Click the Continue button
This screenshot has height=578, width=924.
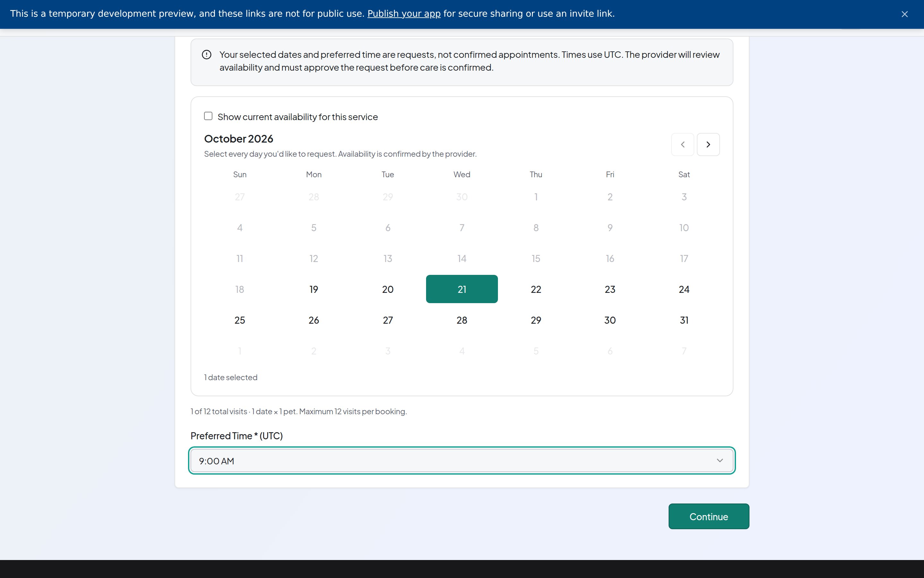point(709,516)
